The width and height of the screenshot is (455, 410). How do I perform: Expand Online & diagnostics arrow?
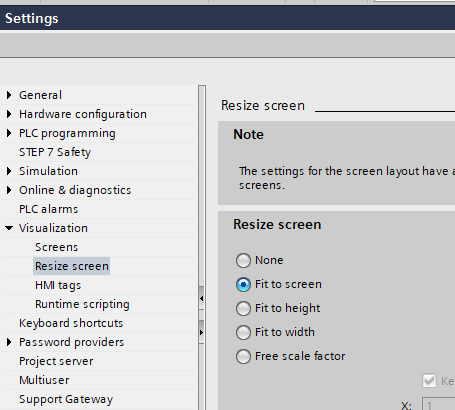click(9, 190)
